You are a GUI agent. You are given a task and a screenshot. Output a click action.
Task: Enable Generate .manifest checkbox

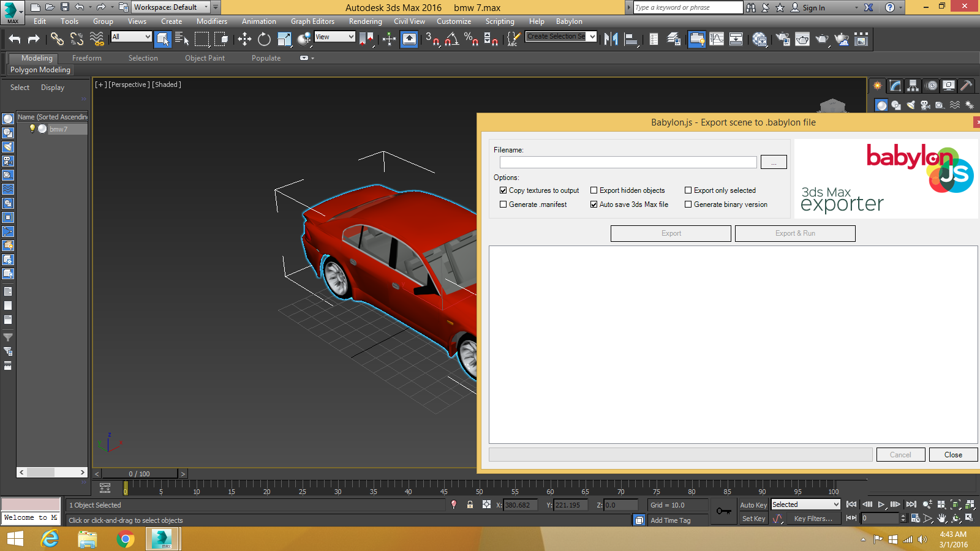click(x=503, y=204)
